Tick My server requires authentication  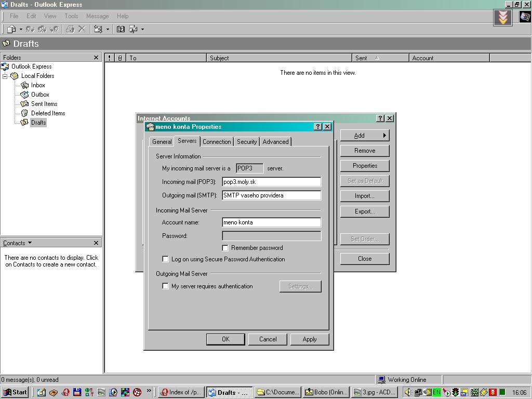(166, 286)
